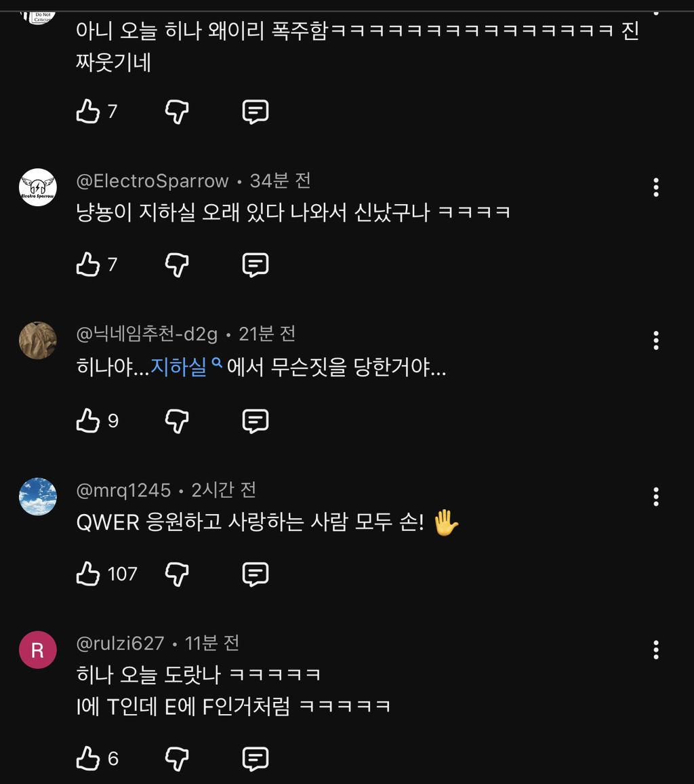694x784 pixels.
Task: Dislike the @mrq1245 comment
Action: pos(177,574)
